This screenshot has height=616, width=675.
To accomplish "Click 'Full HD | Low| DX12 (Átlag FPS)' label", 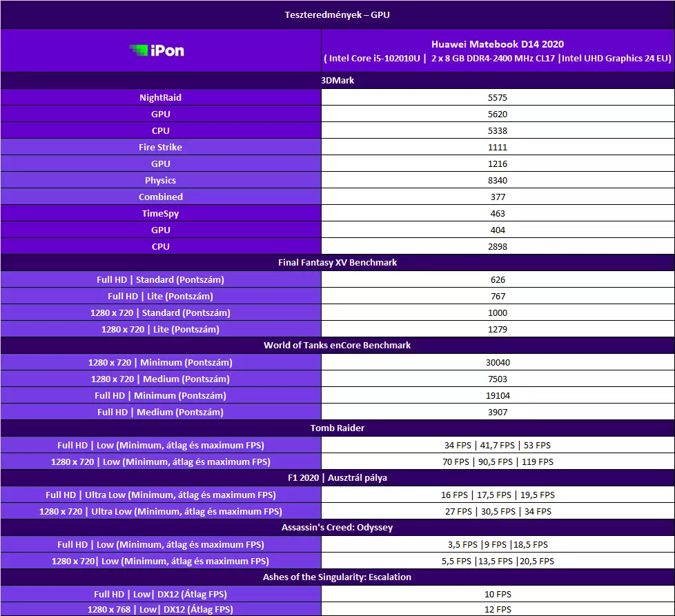I will (160, 595).
